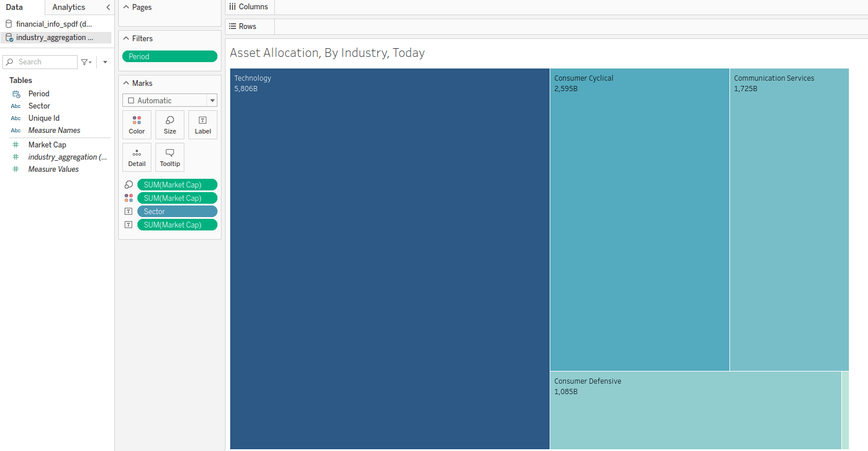Collapse the Data pane with the arrow
Screen dimensions: 868x451
pyautogui.click(x=108, y=8)
